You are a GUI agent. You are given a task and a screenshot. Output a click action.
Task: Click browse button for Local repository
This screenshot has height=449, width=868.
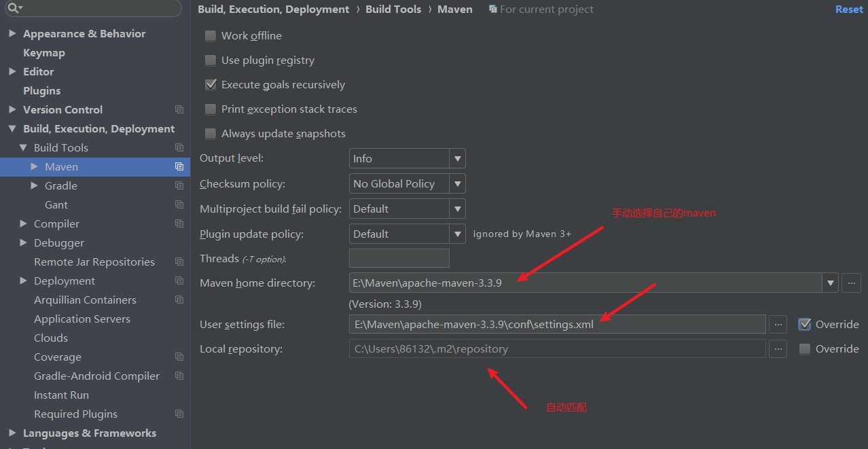[x=778, y=348]
